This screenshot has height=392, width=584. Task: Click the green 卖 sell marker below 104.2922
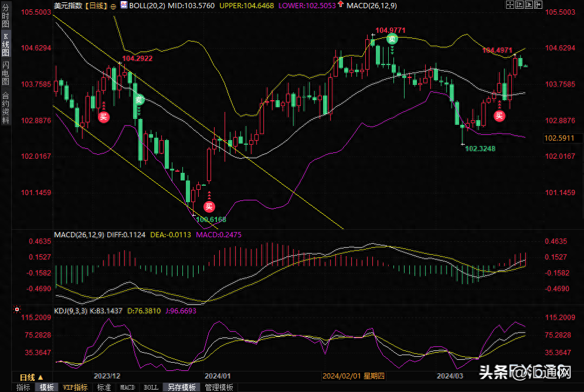click(138, 99)
